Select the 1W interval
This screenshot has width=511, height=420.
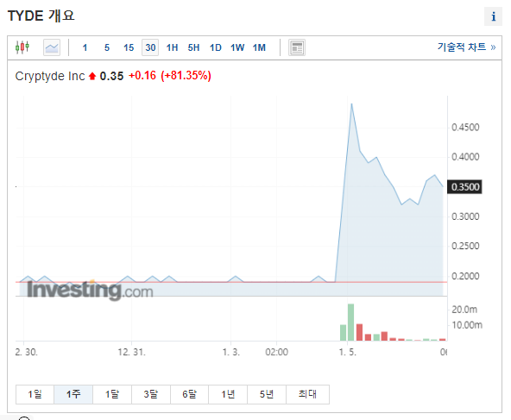pos(237,47)
